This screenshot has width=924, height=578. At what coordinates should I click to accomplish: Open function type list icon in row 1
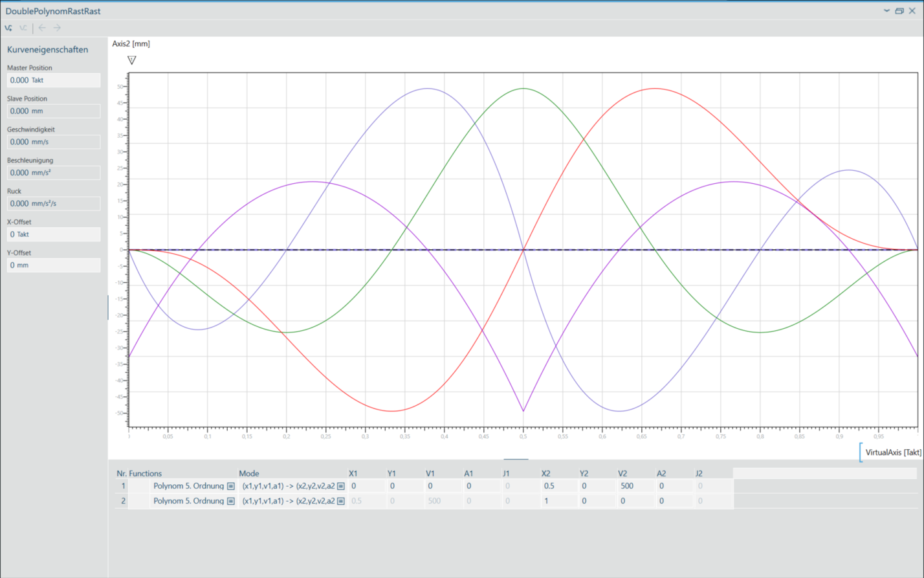pos(230,486)
